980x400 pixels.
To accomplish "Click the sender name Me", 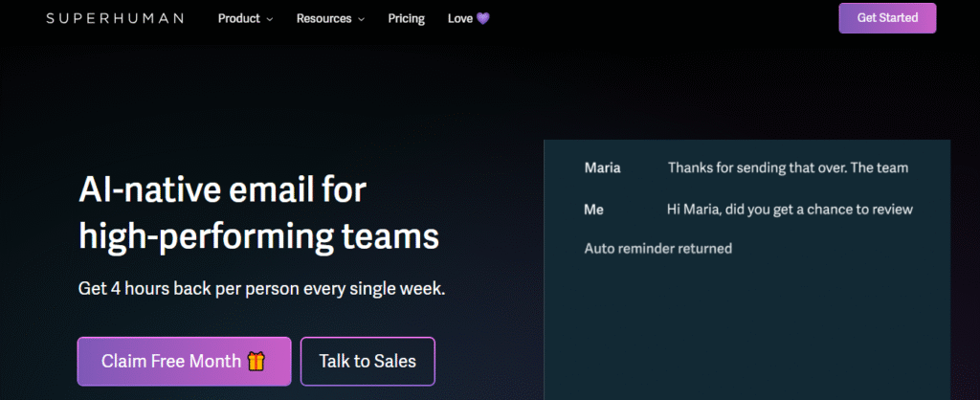I will coord(593,210).
